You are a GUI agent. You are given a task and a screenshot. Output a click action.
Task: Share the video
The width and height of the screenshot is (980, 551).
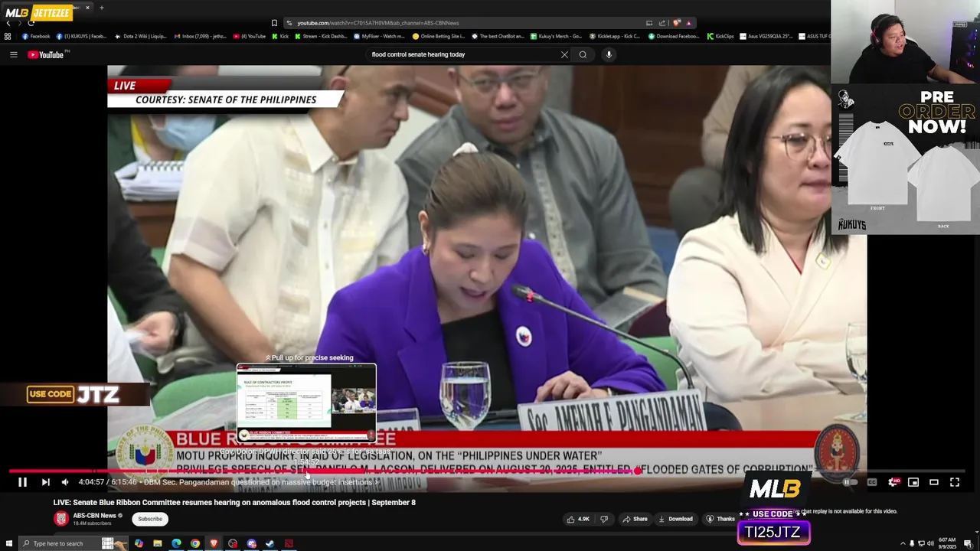635,519
